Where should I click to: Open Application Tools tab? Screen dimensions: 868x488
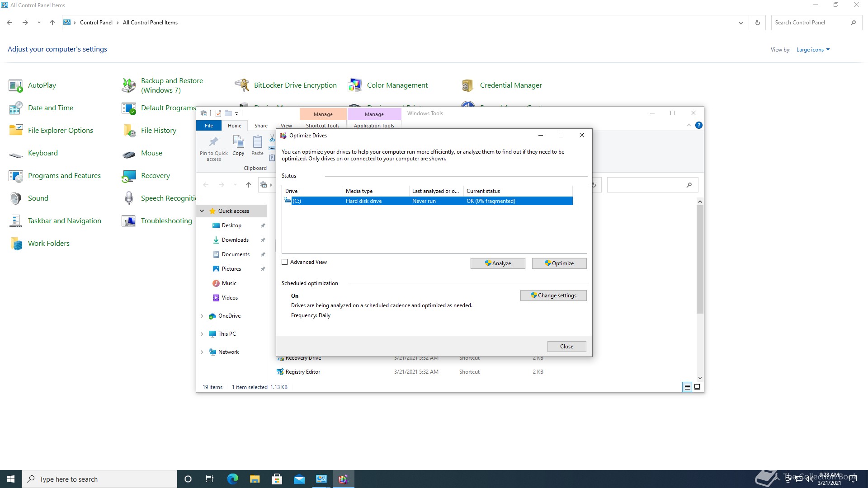click(x=374, y=126)
